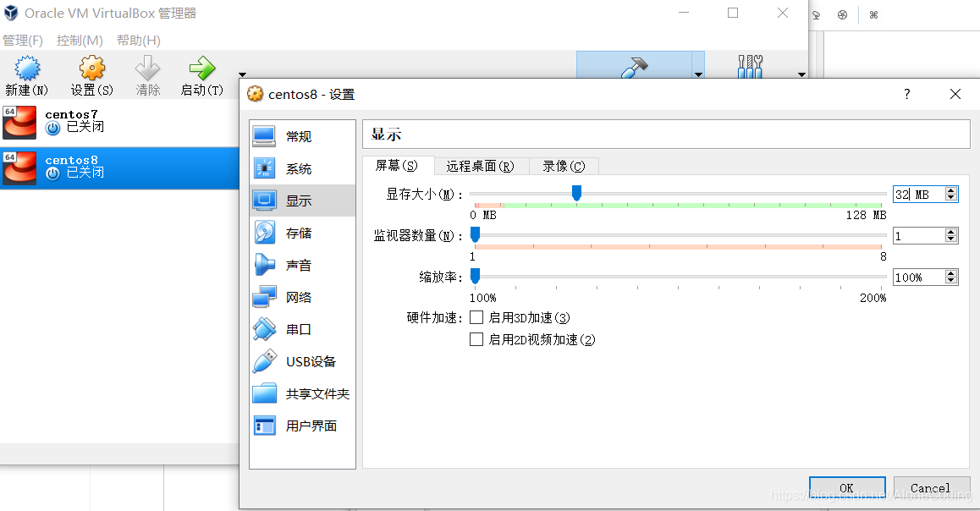The image size is (980, 511).
Task: Click the centos8 power-off status icon
Action: [53, 173]
